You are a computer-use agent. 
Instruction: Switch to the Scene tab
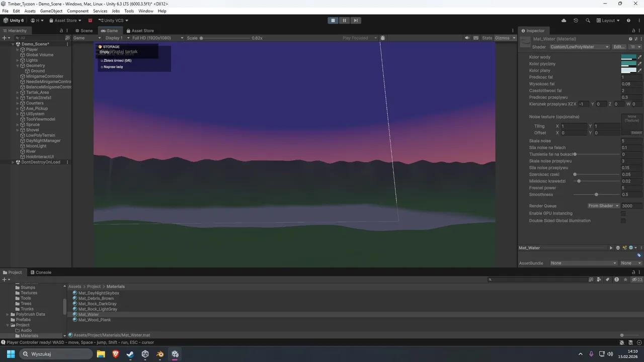(84, 31)
